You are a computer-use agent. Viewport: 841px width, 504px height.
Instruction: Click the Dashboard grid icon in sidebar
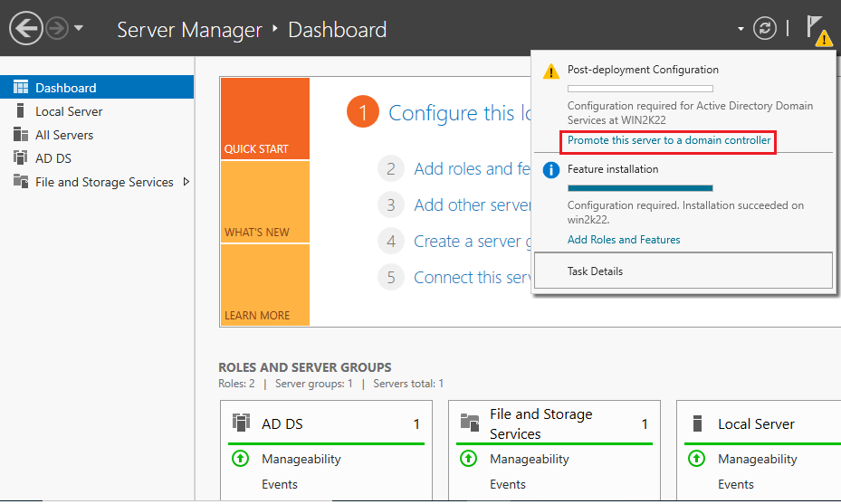(21, 87)
